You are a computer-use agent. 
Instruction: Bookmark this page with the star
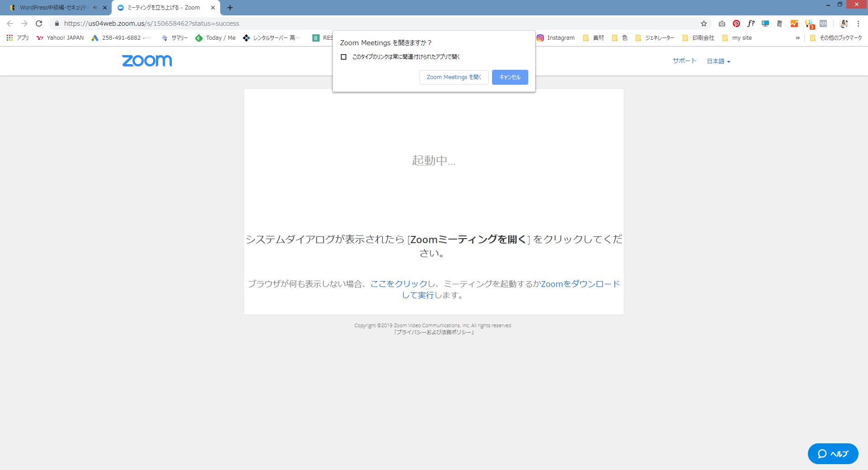(x=704, y=23)
